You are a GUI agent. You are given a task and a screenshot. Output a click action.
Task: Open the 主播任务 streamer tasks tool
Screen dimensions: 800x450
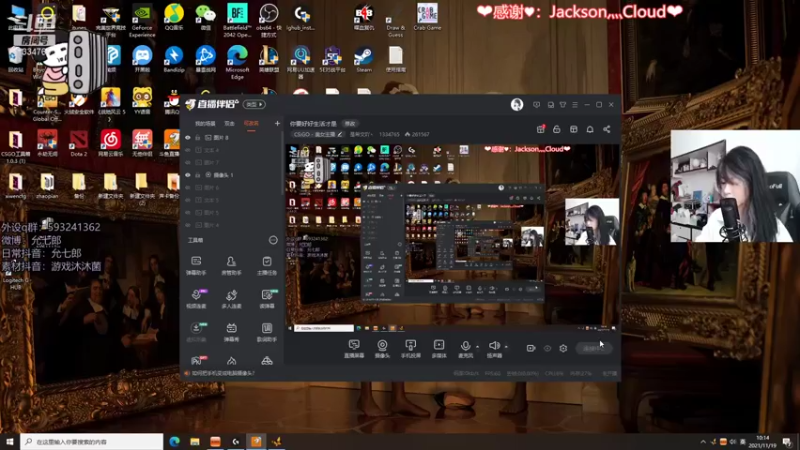coord(267,266)
